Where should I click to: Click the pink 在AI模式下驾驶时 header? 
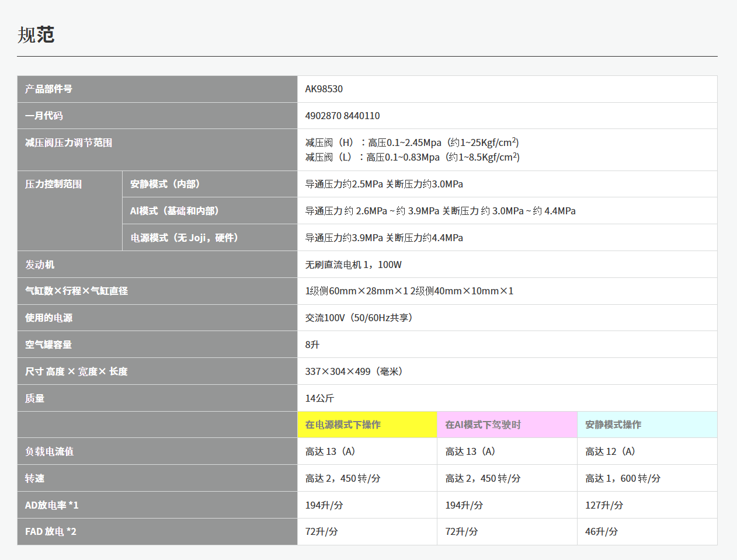click(507, 425)
